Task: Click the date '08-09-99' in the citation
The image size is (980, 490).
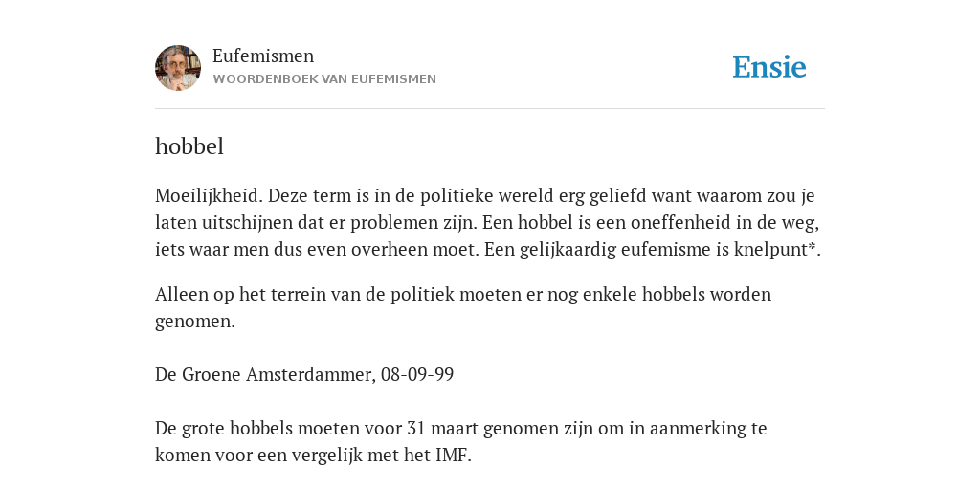Action: pyautogui.click(x=417, y=375)
